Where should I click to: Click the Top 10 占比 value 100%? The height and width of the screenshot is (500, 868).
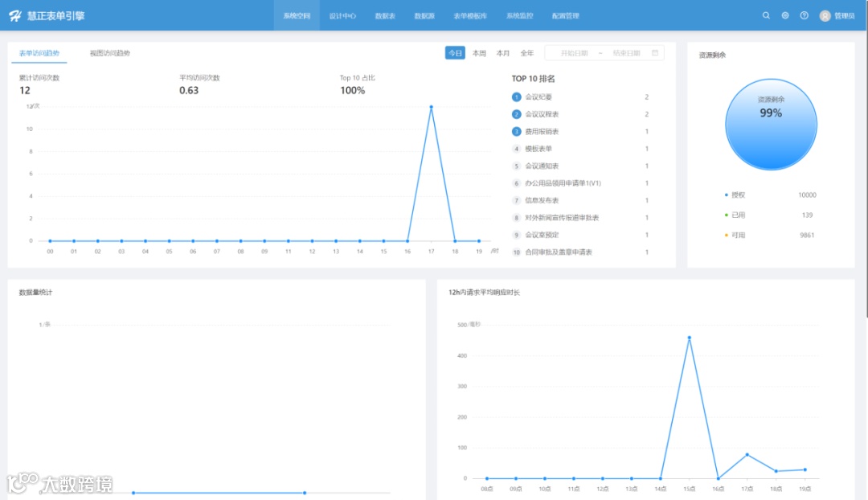tap(353, 90)
